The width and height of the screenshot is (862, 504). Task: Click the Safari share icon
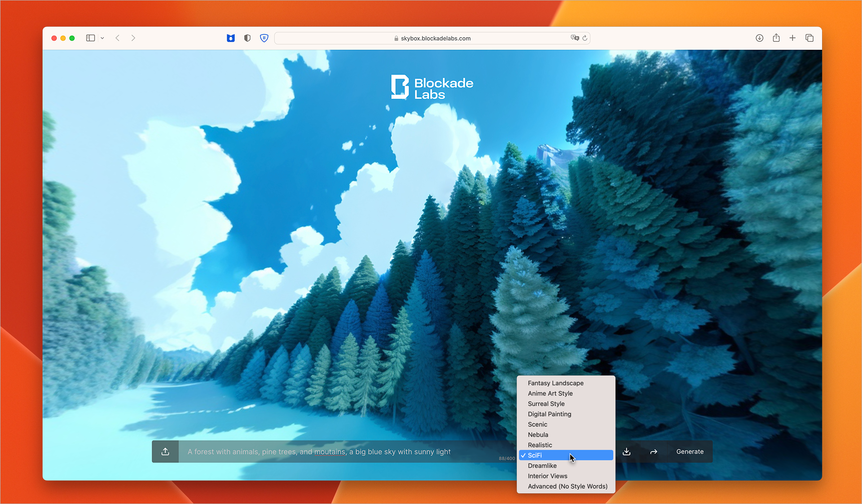point(776,38)
